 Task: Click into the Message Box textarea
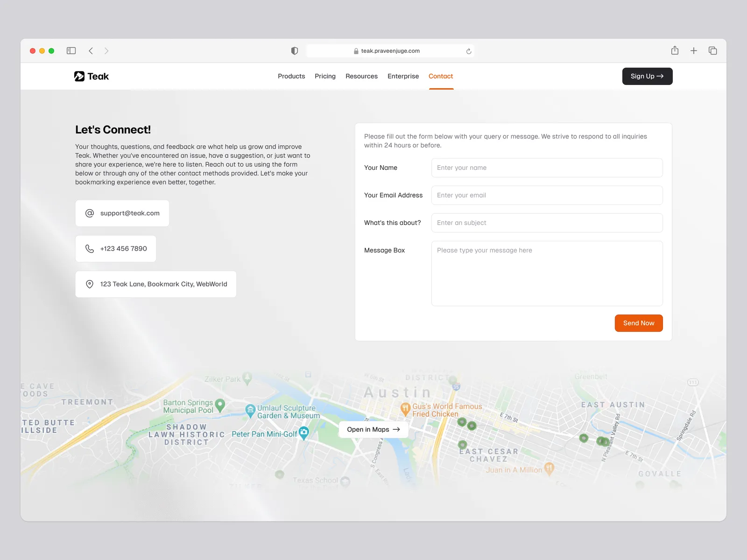pos(547,273)
